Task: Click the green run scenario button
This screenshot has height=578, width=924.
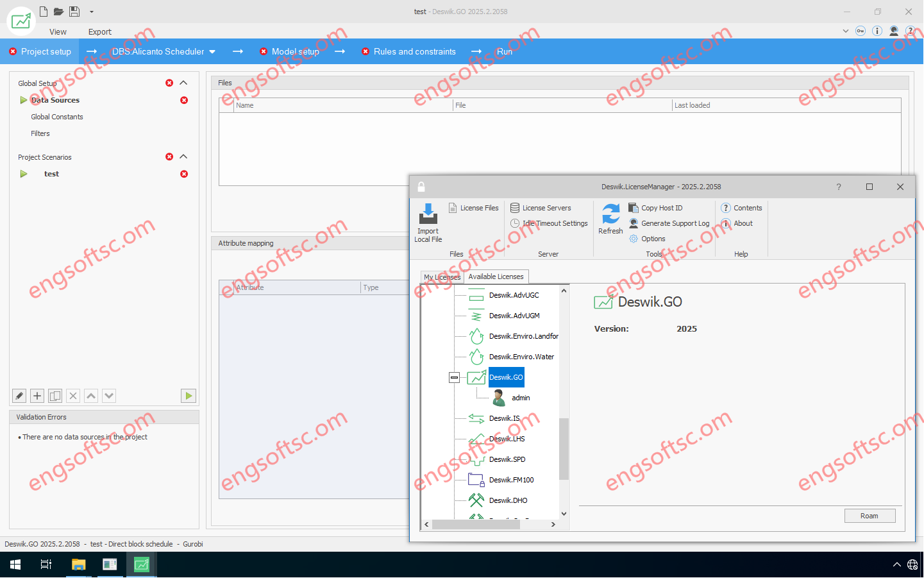Action: pos(189,396)
